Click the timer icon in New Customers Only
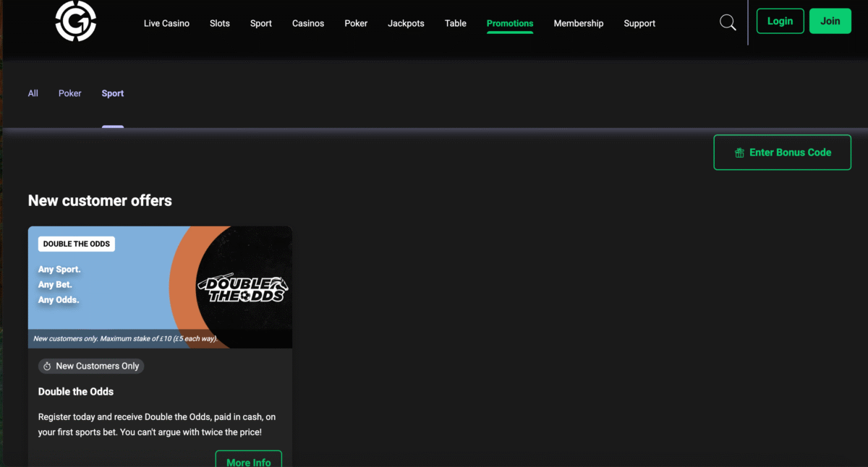 [47, 367]
